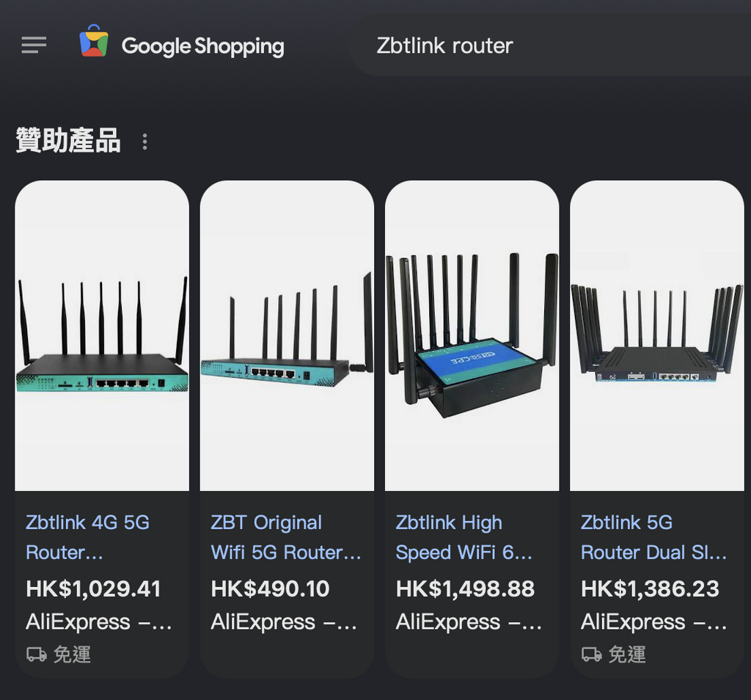Open the hamburger main menu
The height and width of the screenshot is (700, 751).
pyautogui.click(x=34, y=45)
